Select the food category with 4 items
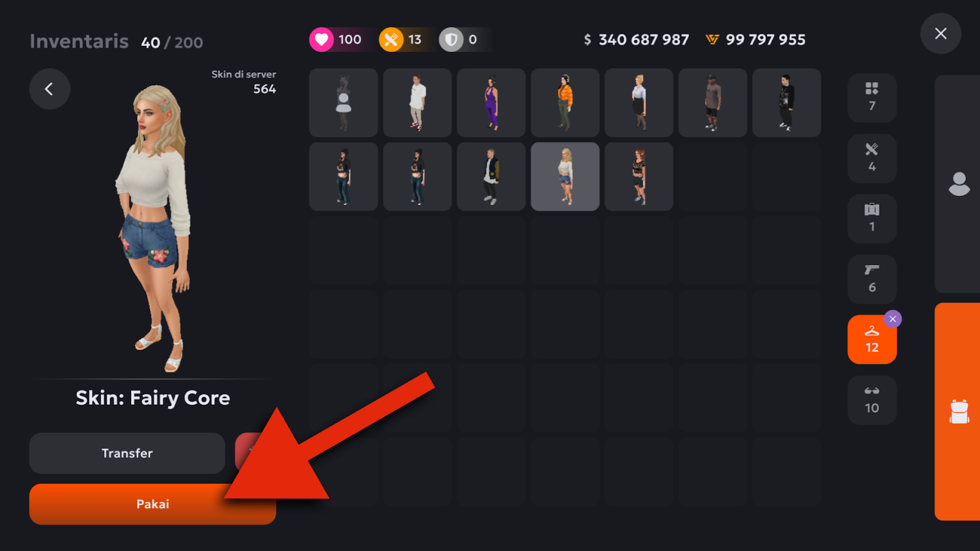The image size is (980, 551). click(872, 159)
